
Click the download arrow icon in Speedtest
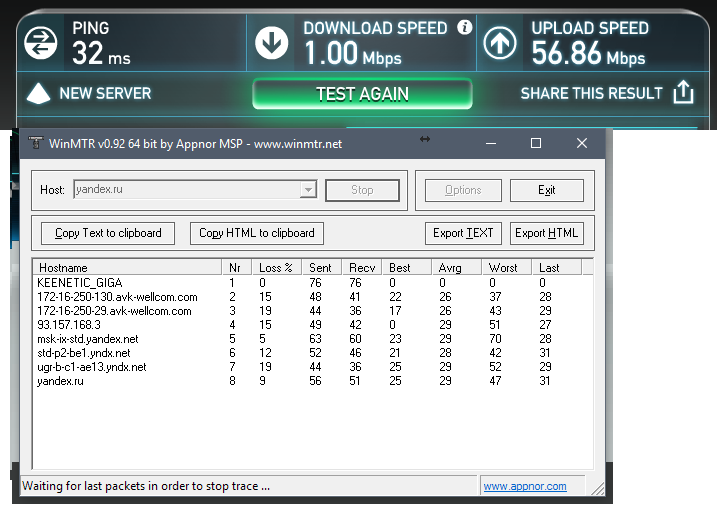tap(272, 43)
